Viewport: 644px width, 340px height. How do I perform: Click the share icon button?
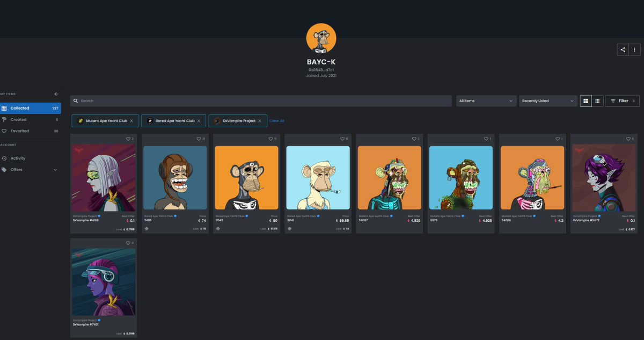pos(623,49)
